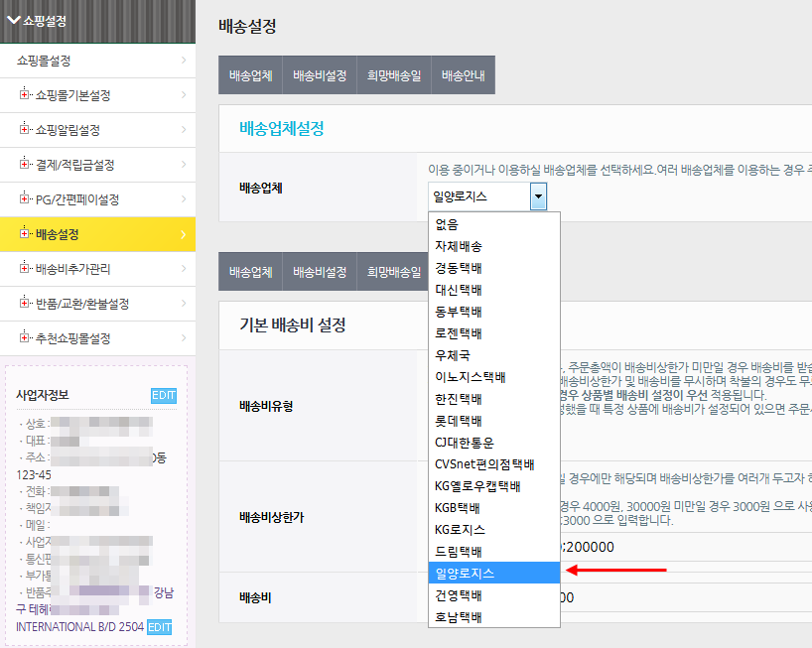Screen dimensions: 812x648
Task: Click the plus icon beside 쇼핑알림설정
Action: [25, 130]
